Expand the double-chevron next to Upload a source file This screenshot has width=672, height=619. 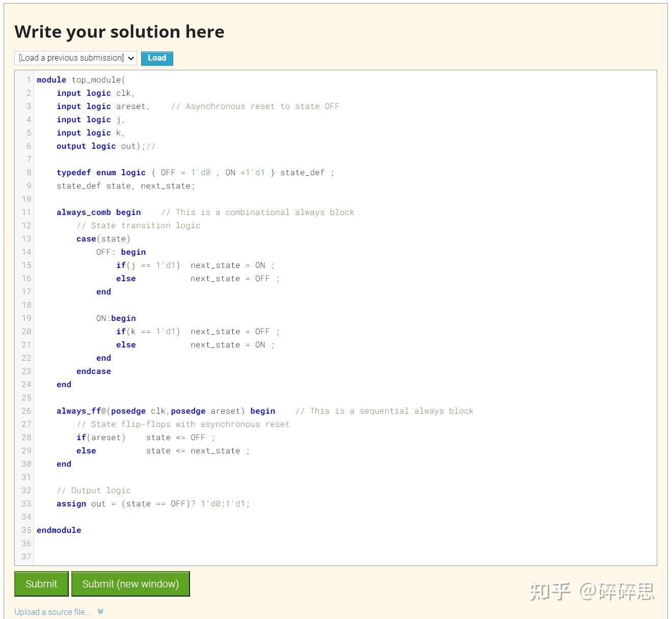100,611
